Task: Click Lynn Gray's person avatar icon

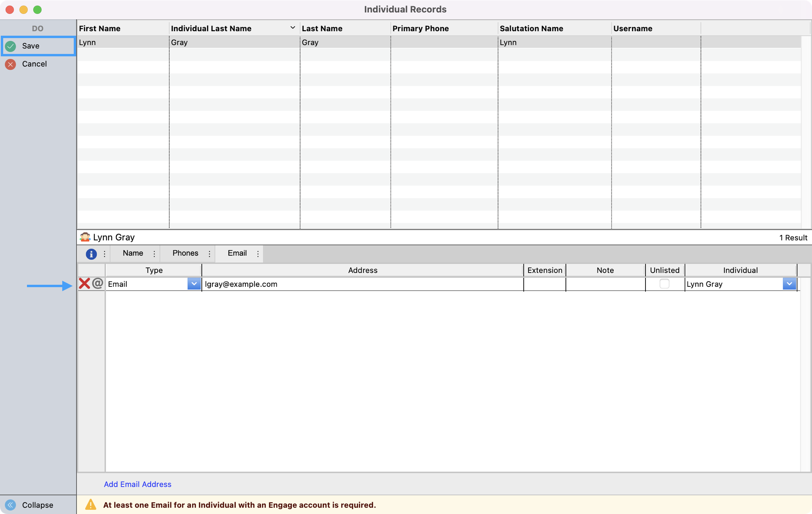Action: (x=85, y=237)
